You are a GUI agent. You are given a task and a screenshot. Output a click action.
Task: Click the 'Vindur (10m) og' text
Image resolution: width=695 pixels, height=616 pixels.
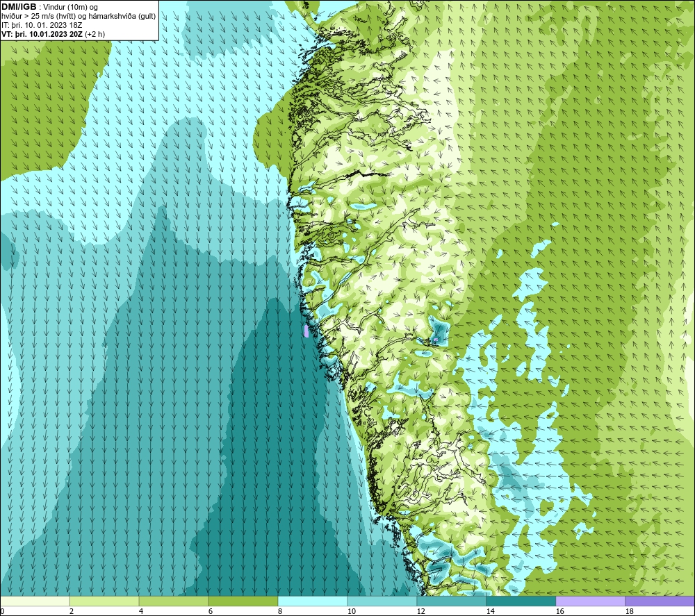[x=70, y=8]
